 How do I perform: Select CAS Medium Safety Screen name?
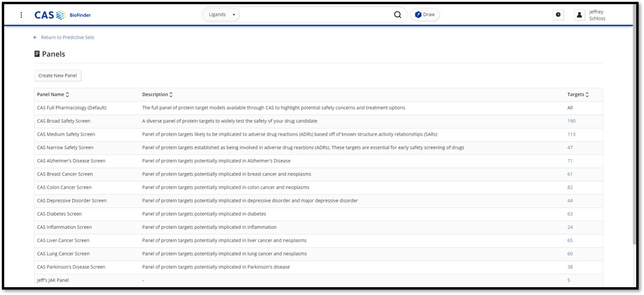coord(66,134)
